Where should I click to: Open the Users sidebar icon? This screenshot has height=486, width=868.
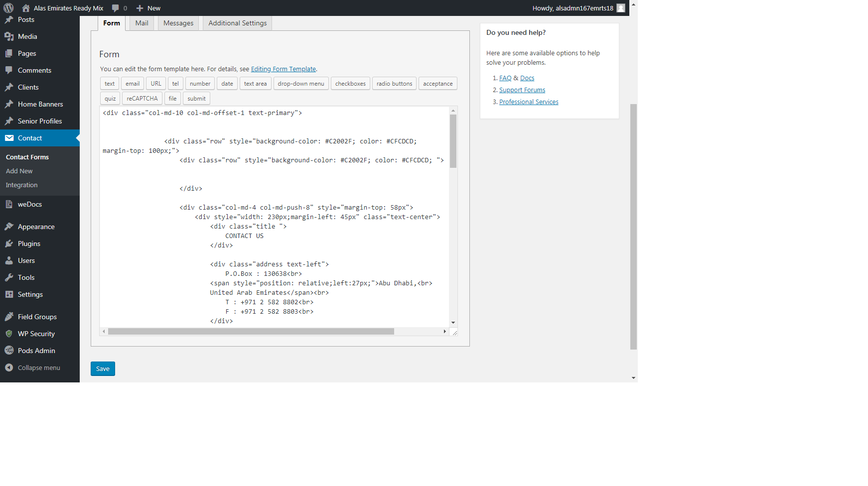point(9,260)
